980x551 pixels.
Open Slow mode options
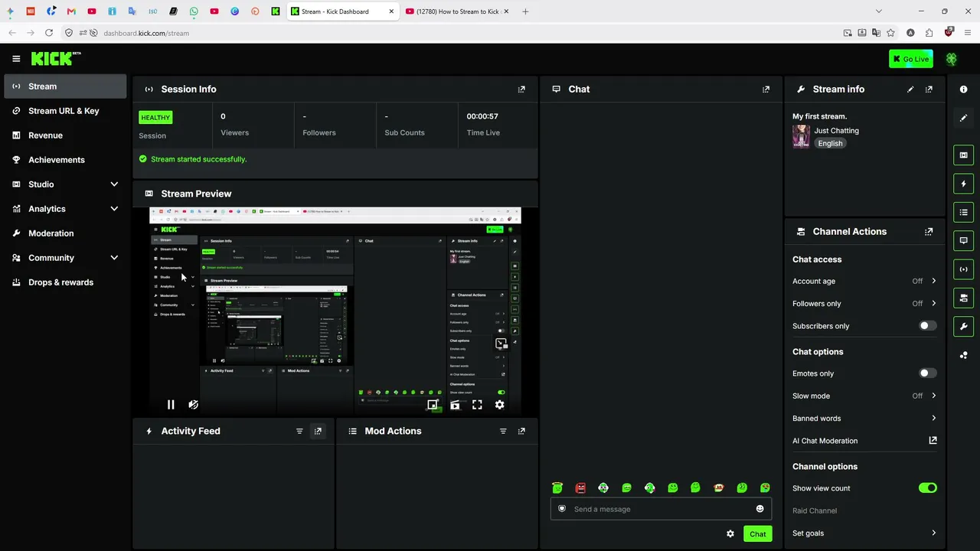pos(864,396)
